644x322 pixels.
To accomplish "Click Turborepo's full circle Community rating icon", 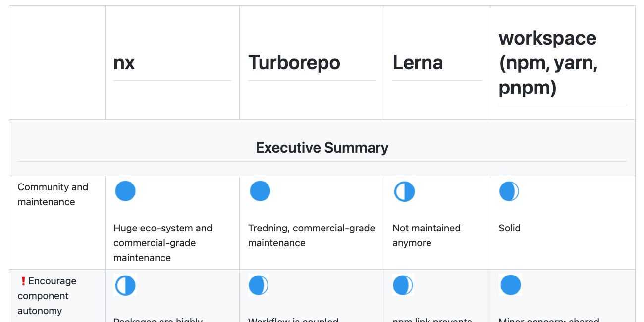I will [260, 191].
